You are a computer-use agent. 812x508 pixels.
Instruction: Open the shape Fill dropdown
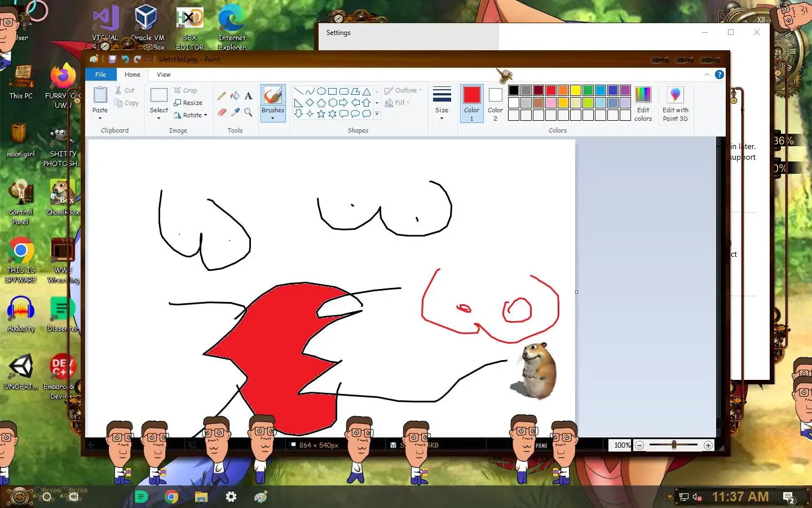click(397, 103)
